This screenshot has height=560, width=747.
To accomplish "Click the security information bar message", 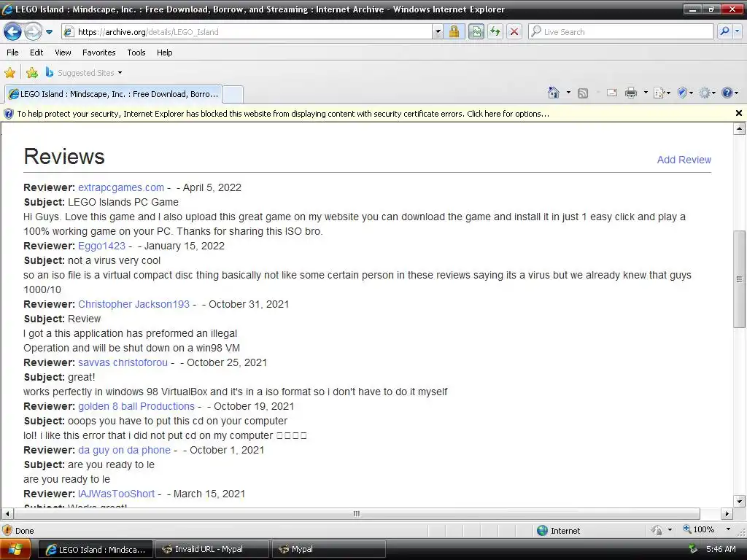I will pos(283,114).
